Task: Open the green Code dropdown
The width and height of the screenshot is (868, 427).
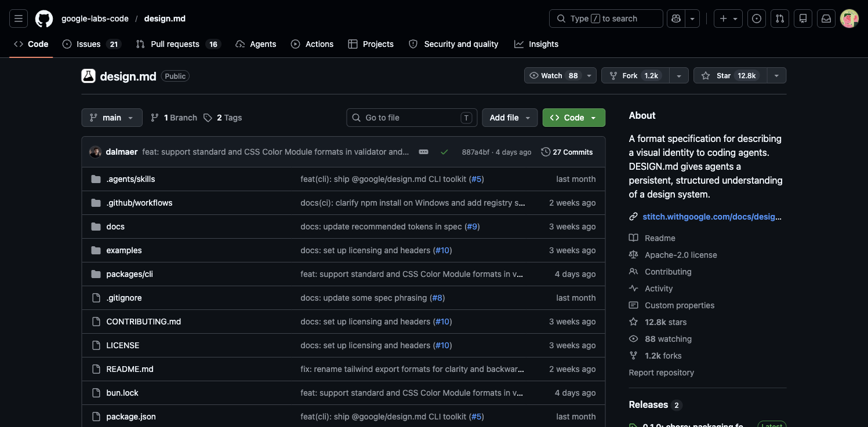Action: click(x=574, y=118)
